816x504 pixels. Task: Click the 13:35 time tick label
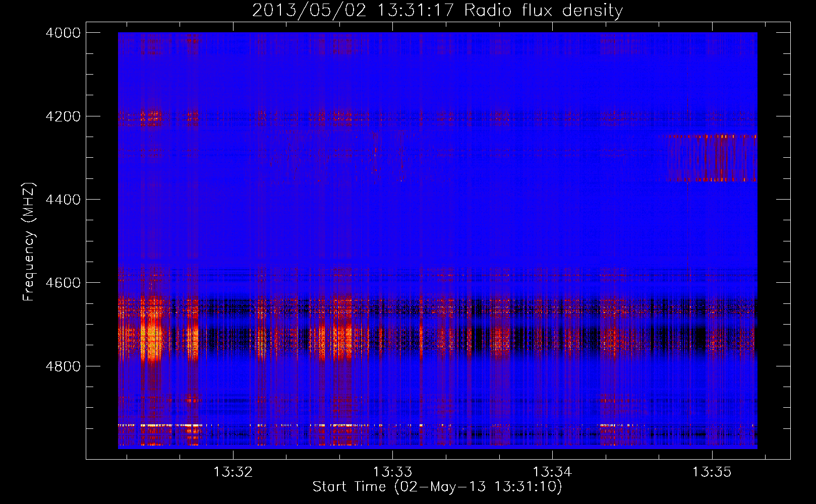[x=712, y=472]
